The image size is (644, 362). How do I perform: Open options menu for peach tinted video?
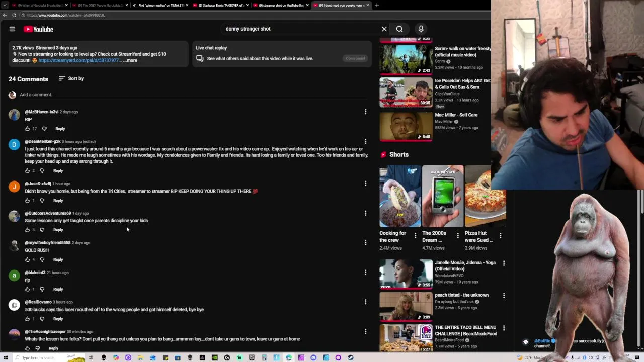[504, 296]
